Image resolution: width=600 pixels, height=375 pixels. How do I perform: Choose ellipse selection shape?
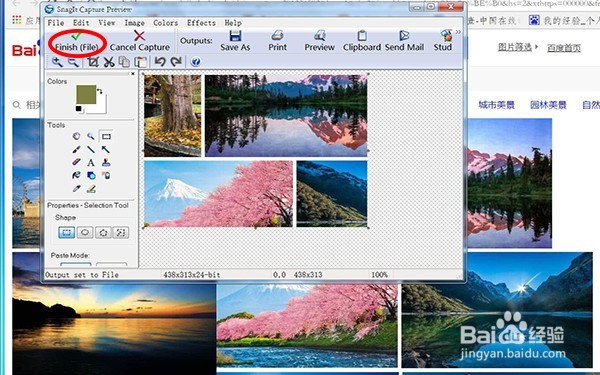point(85,232)
